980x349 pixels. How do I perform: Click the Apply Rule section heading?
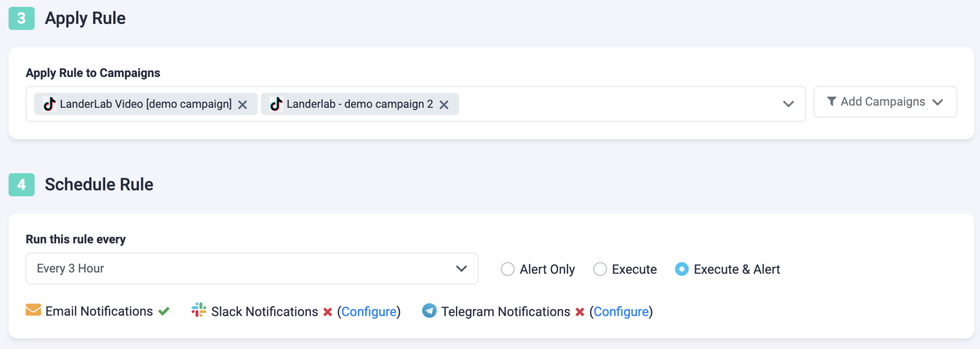[85, 18]
